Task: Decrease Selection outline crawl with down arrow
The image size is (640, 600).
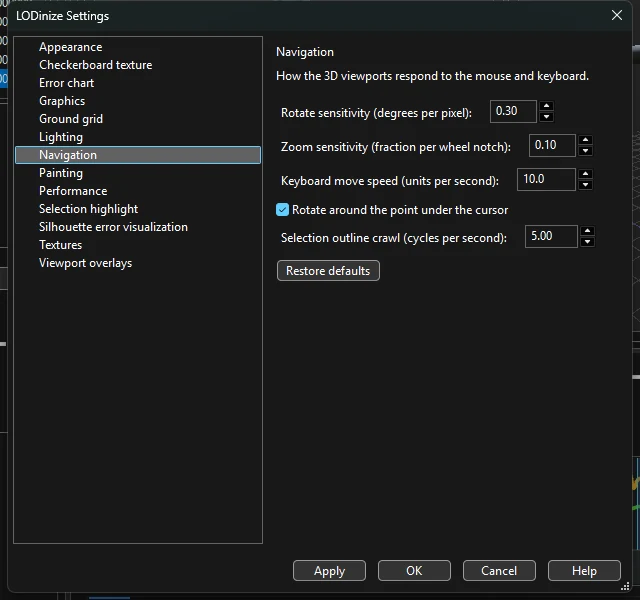Action: coord(587,242)
